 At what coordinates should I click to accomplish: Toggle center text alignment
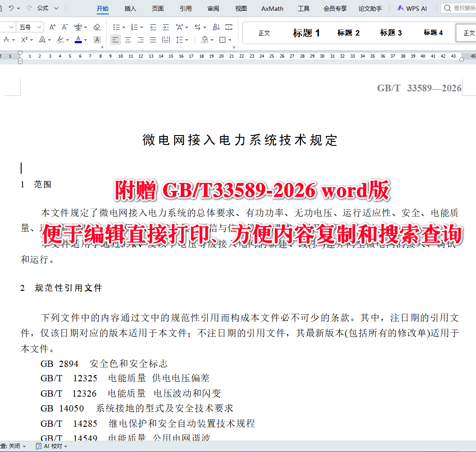pos(128,40)
